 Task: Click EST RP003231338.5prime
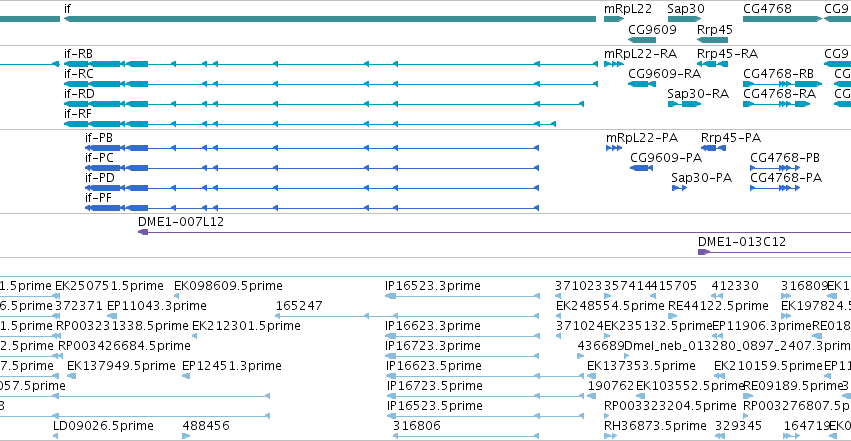click(x=122, y=326)
